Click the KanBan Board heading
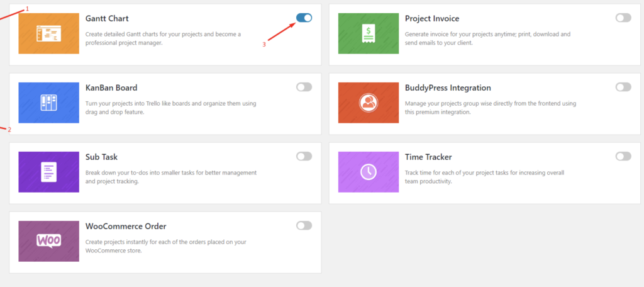 tap(111, 87)
